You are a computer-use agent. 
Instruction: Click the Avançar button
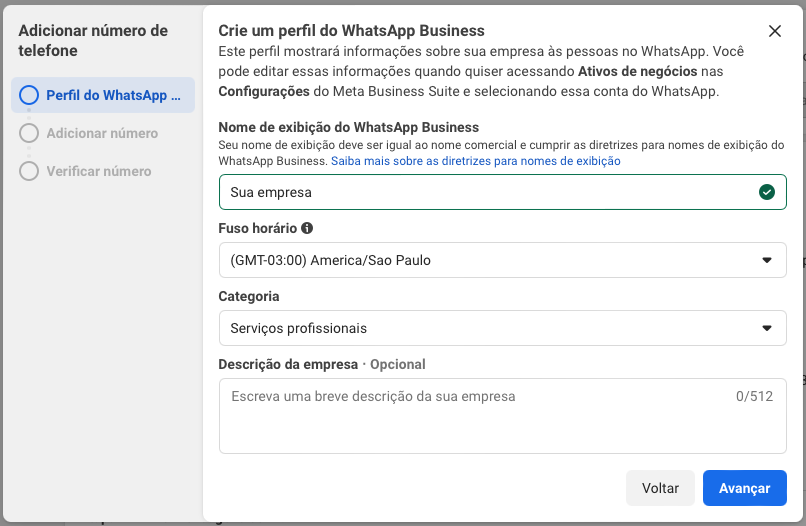(744, 488)
